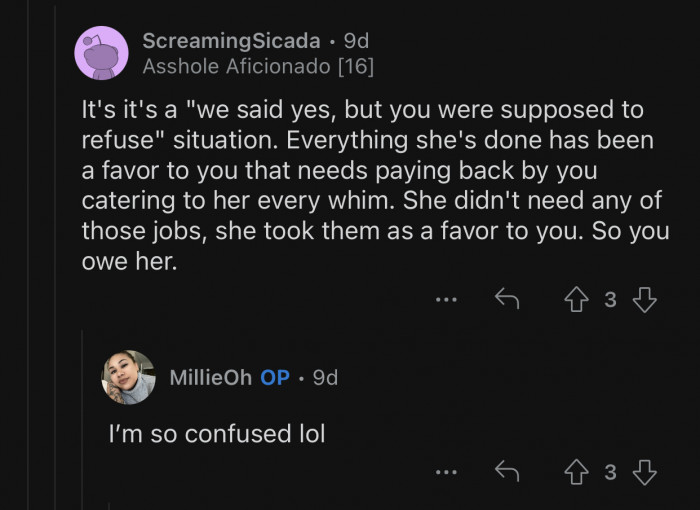The image size is (700, 510).
Task: Downvote ScreamingSicada's comment
Action: [x=644, y=299]
